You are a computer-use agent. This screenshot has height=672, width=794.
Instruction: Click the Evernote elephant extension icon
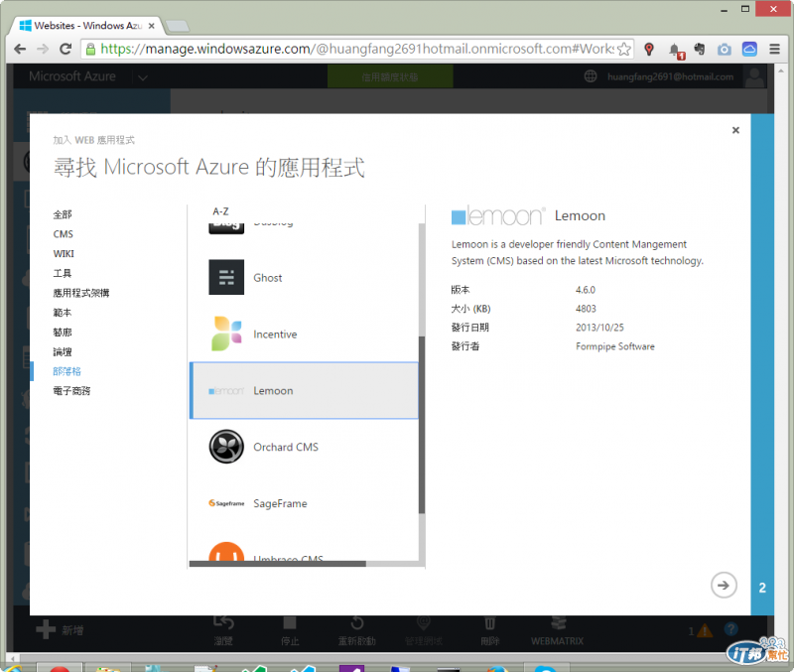tap(700, 49)
